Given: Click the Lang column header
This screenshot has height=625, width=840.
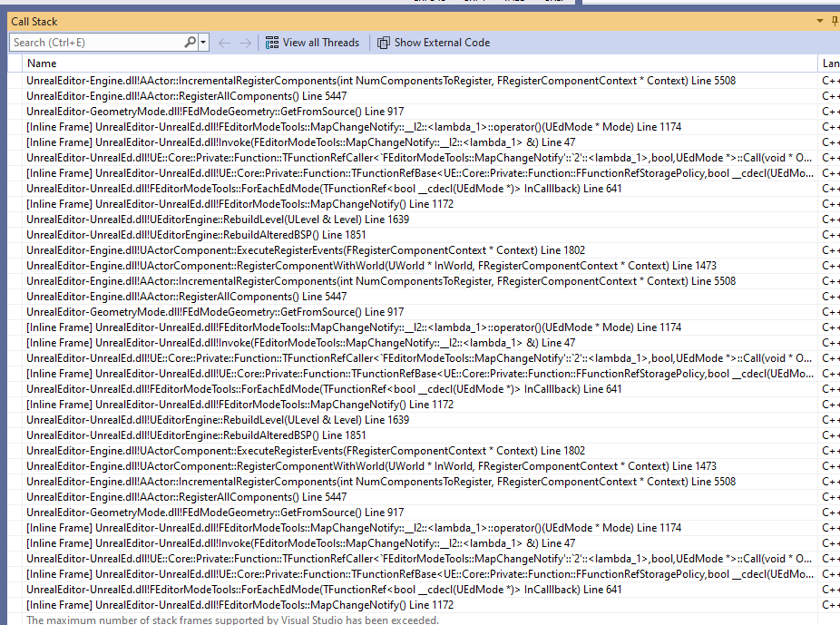Looking at the screenshot, I should 829,63.
